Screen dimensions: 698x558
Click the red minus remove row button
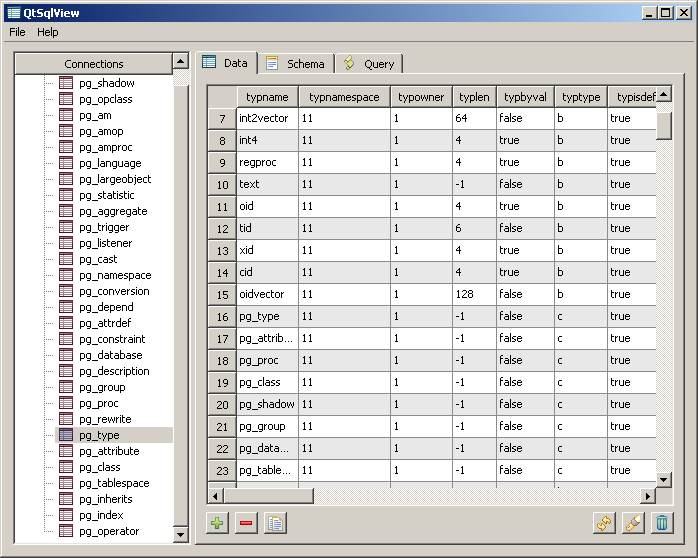tap(246, 522)
